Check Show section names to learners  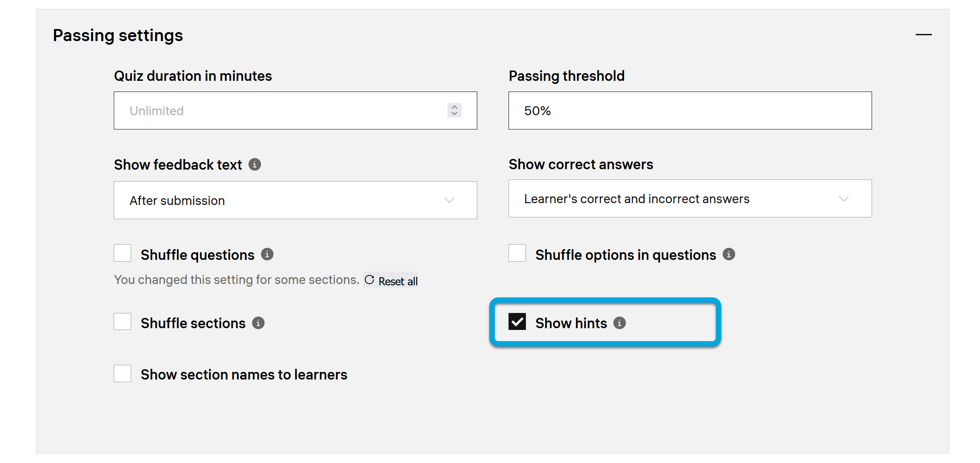pyautogui.click(x=123, y=374)
